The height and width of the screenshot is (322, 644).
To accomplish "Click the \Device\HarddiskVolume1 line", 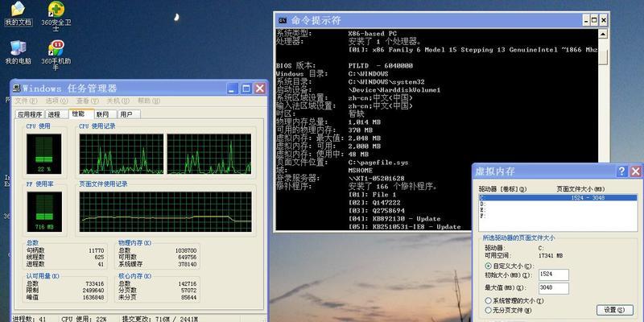I will coord(394,89).
